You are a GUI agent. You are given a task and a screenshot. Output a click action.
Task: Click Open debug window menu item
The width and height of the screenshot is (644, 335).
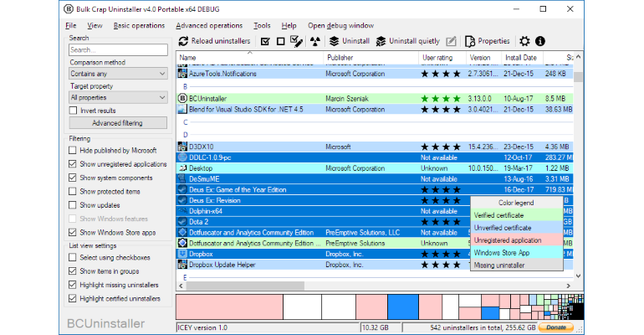pos(341,25)
